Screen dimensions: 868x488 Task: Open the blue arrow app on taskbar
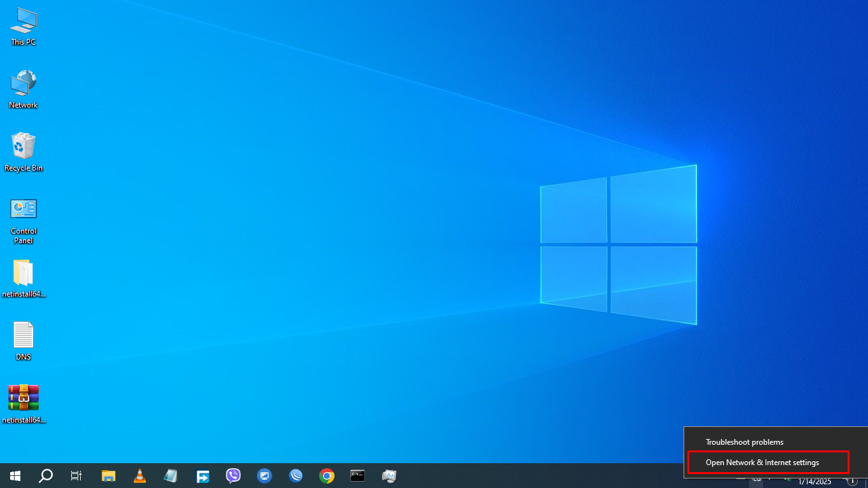point(202,476)
